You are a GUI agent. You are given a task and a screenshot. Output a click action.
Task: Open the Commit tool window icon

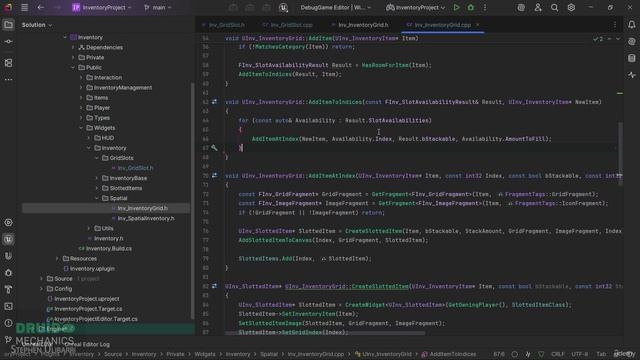click(x=8, y=42)
